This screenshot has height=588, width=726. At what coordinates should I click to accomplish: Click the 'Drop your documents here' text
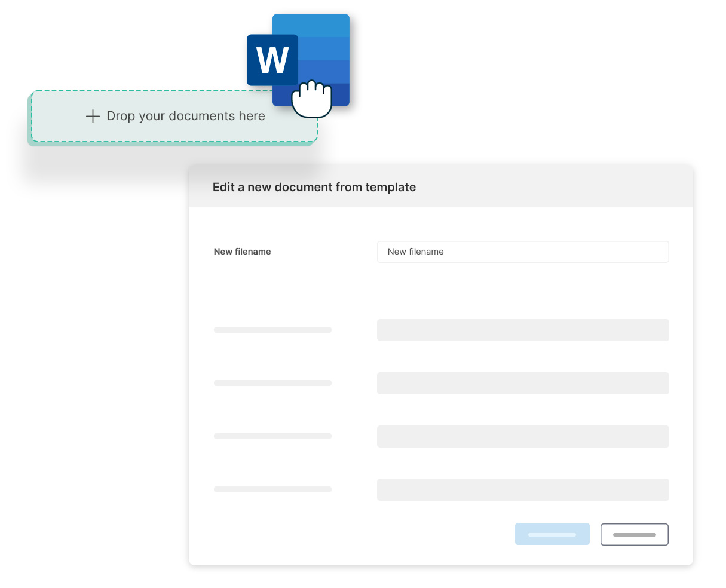(185, 116)
